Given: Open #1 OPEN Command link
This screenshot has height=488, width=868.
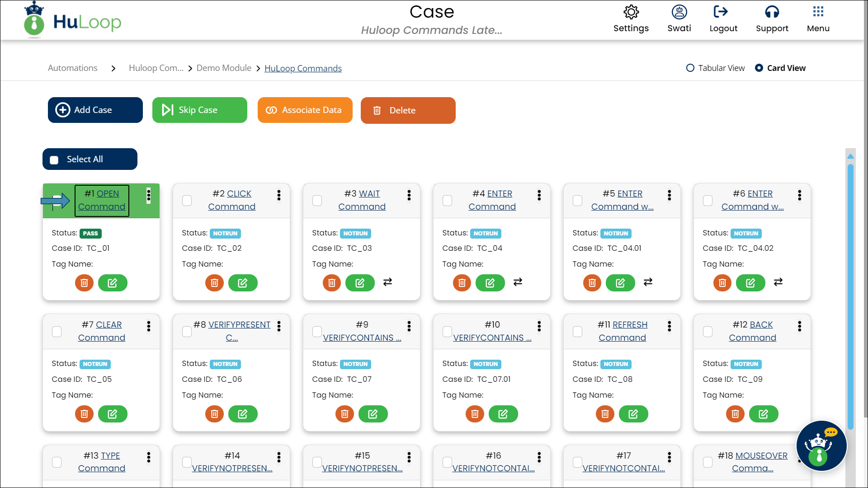Looking at the screenshot, I should click(102, 200).
